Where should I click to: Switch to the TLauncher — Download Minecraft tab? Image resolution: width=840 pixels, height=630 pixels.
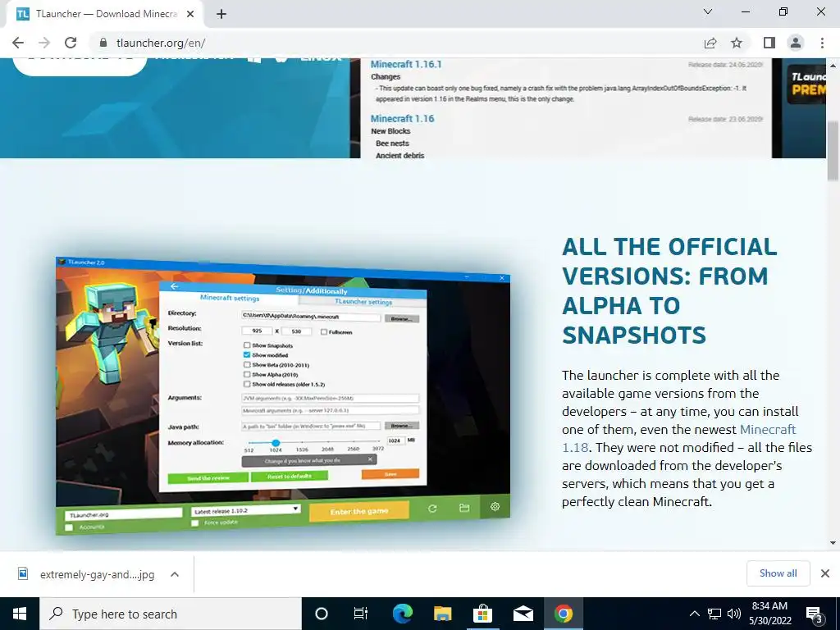coord(104,14)
